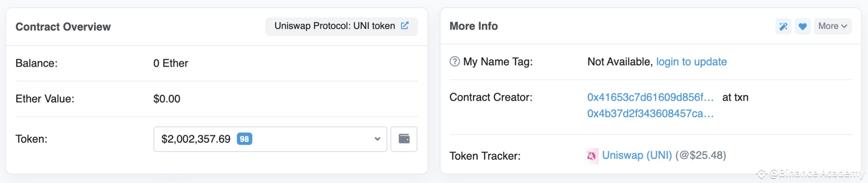Click the external link icon beside UNI token

pos(405,26)
